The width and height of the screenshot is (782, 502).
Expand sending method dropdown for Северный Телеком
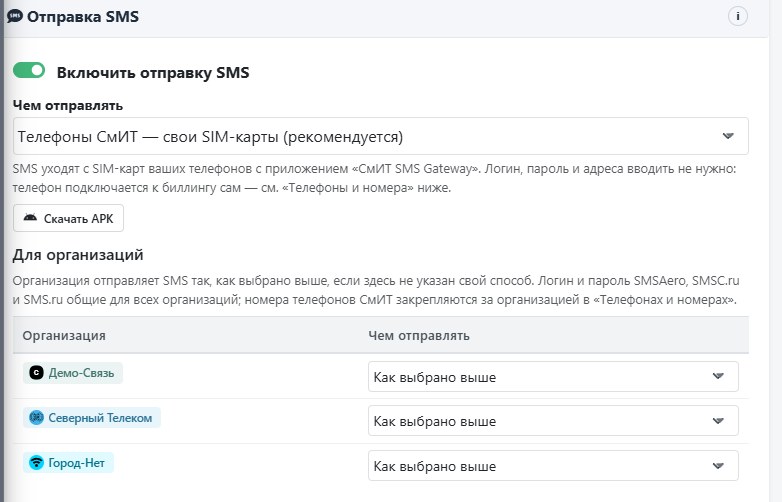553,421
